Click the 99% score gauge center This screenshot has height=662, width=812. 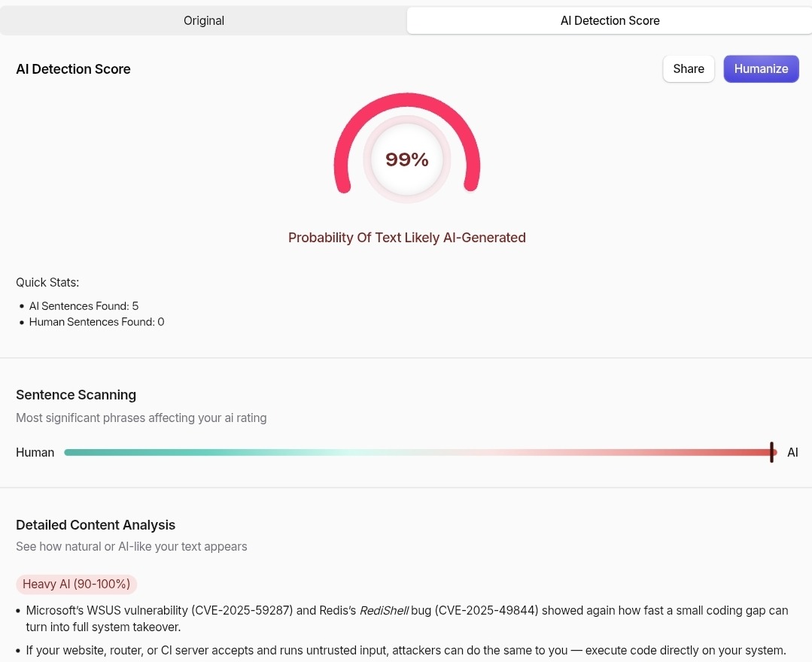(x=407, y=159)
